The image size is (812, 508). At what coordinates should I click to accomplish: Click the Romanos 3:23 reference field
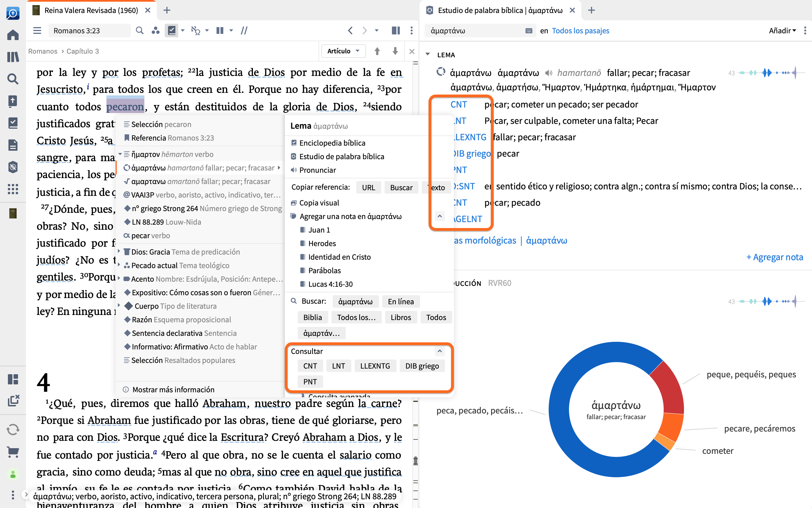tap(90, 30)
